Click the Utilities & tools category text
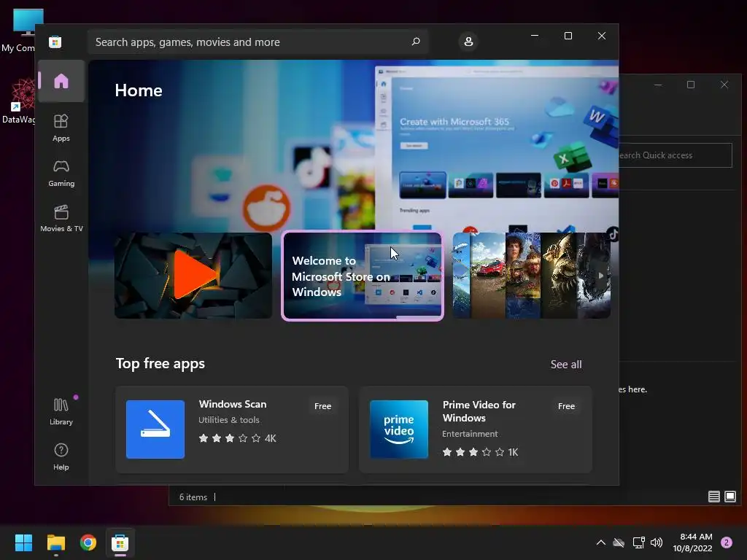Screen dimensions: 747x560 click(228, 420)
